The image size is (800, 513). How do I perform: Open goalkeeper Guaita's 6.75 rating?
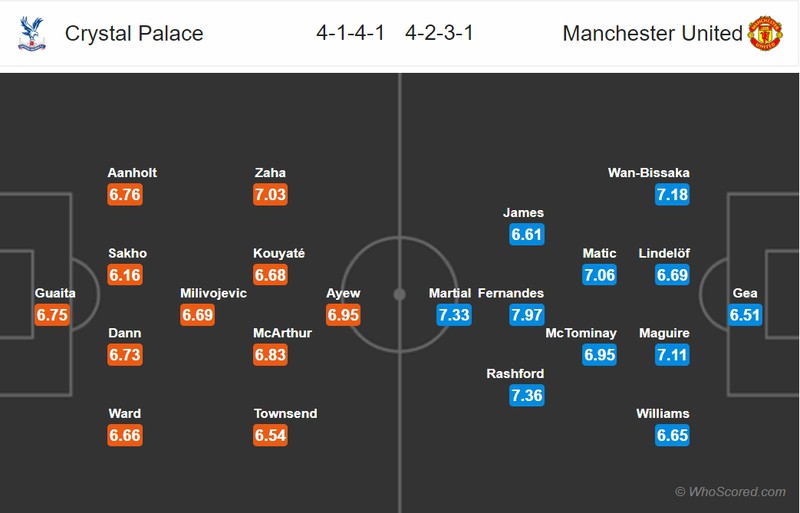pyautogui.click(x=52, y=315)
